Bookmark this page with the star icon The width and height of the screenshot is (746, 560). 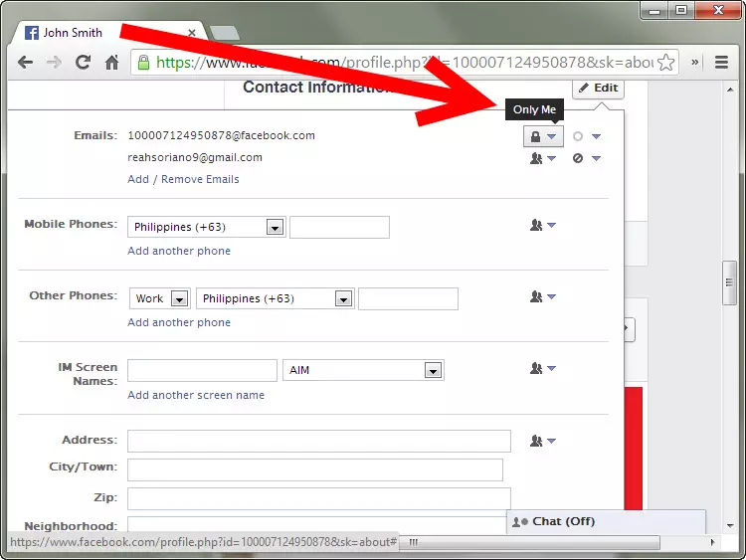tap(665, 63)
